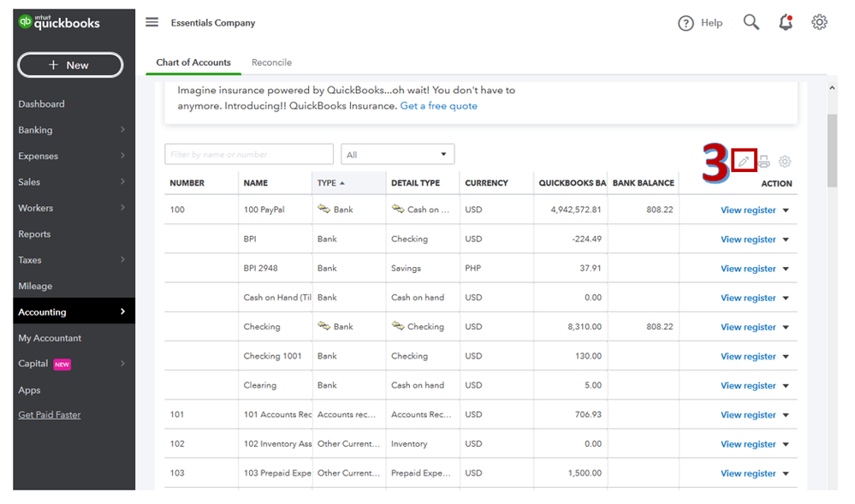Expand the Banking submenu chevron
855x504 pixels.
[122, 129]
